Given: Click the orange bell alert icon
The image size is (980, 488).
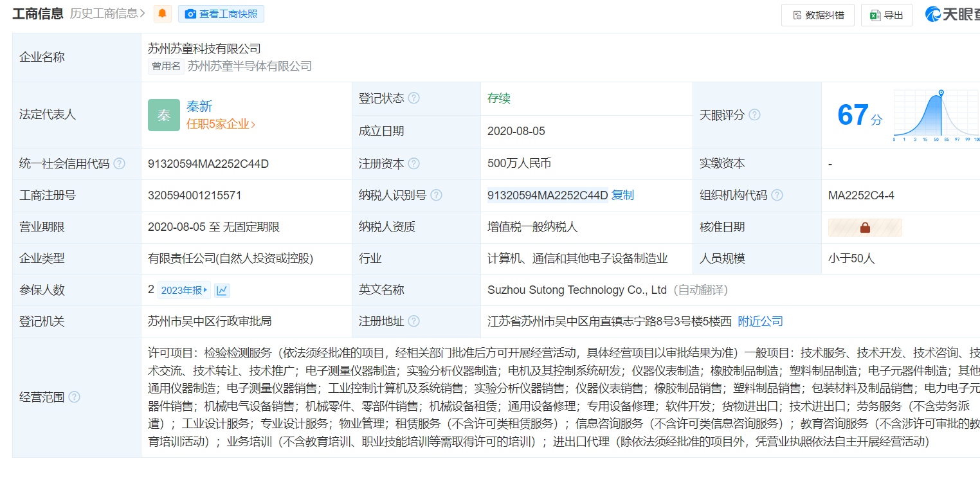Looking at the screenshot, I should (163, 14).
